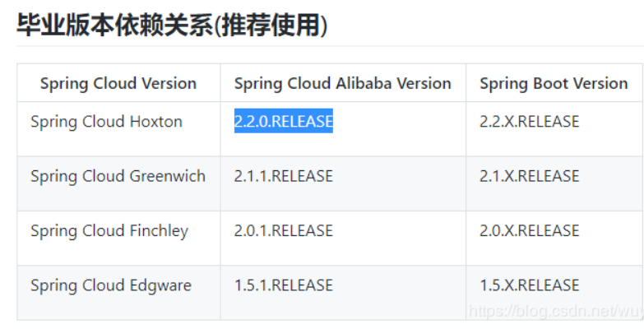Click the highlighted 2.2.0.RELEASE text
The image size is (644, 329).
(284, 121)
